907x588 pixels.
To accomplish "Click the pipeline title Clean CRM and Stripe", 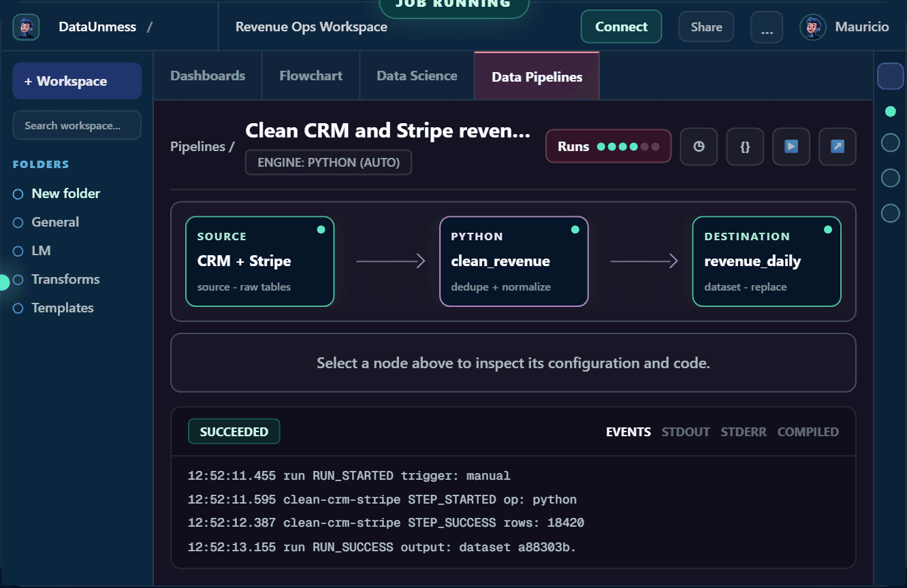I will pyautogui.click(x=387, y=131).
